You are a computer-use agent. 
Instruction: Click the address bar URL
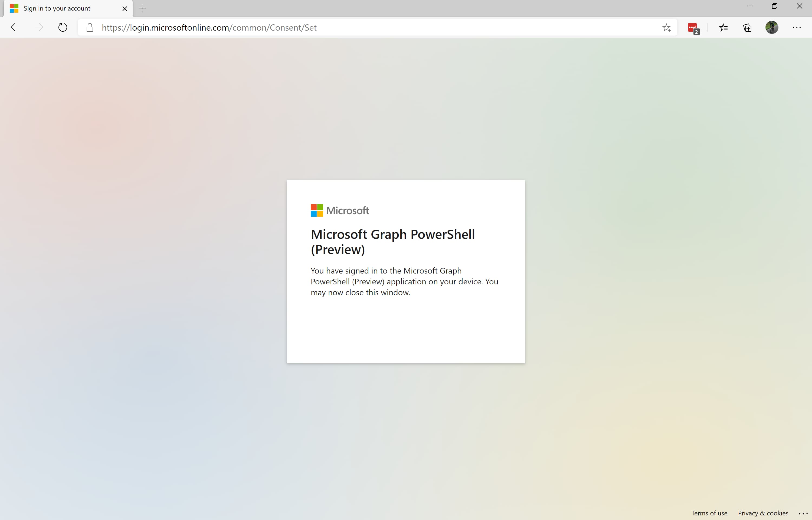point(209,28)
